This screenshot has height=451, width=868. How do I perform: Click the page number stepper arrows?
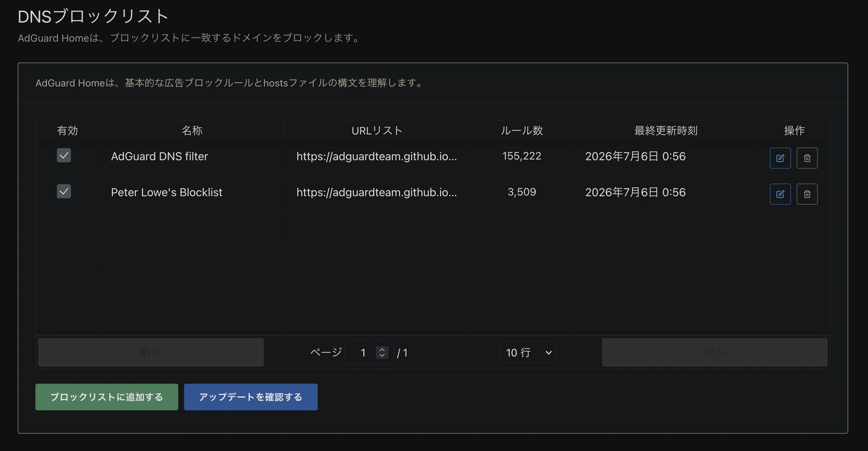pos(382,352)
